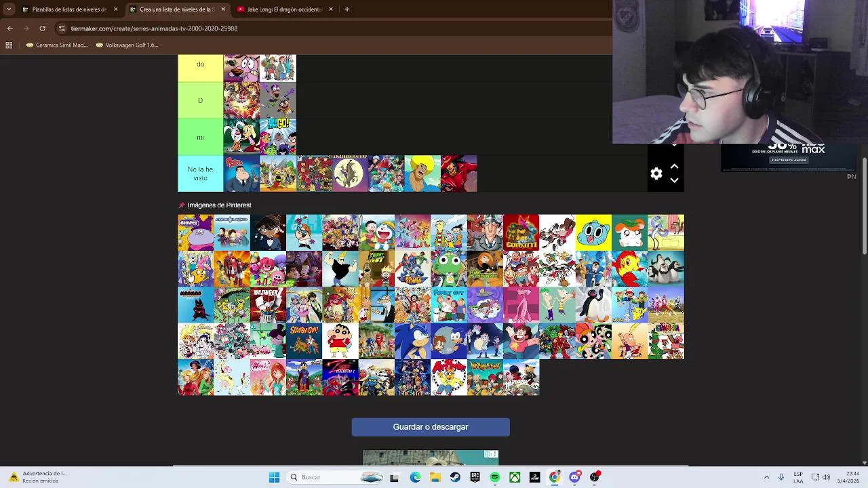Select the Inazuma Eleven image
This screenshot has height=488, width=868.
pos(485,378)
